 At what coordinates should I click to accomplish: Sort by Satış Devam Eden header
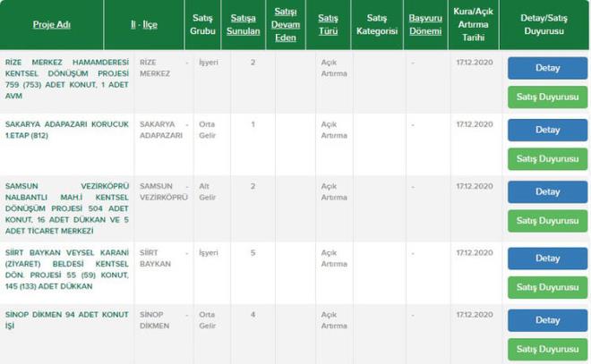(286, 24)
